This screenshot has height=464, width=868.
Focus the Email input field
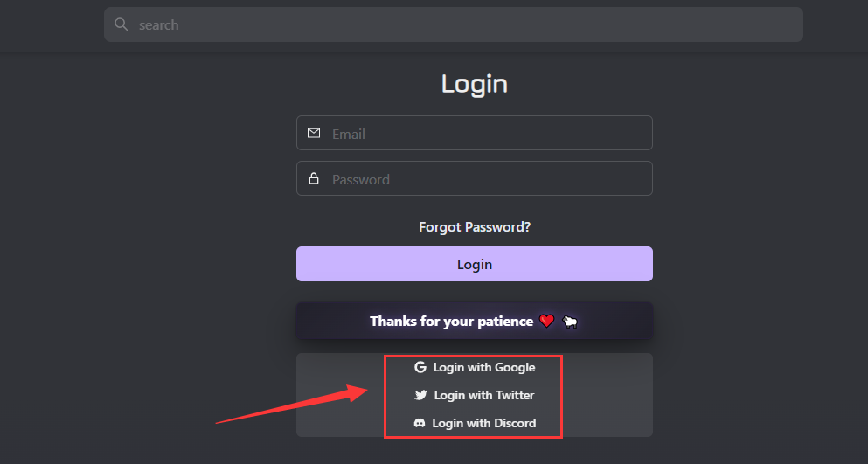click(x=475, y=133)
